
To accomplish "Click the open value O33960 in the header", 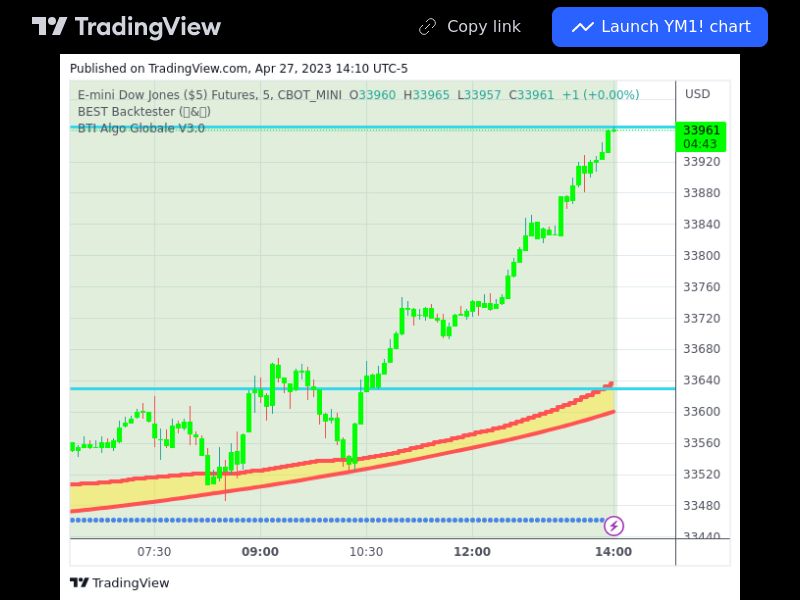I will tap(372, 95).
